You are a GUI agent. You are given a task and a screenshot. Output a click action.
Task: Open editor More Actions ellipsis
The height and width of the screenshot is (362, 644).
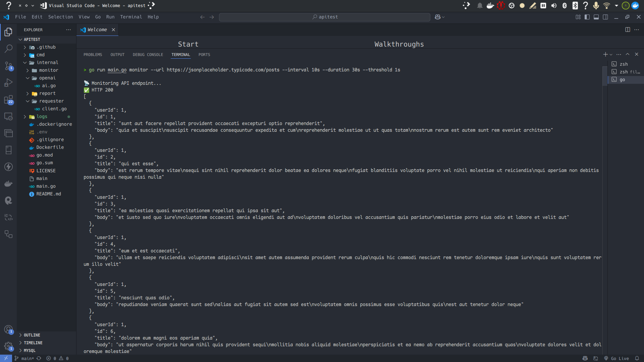637,30
